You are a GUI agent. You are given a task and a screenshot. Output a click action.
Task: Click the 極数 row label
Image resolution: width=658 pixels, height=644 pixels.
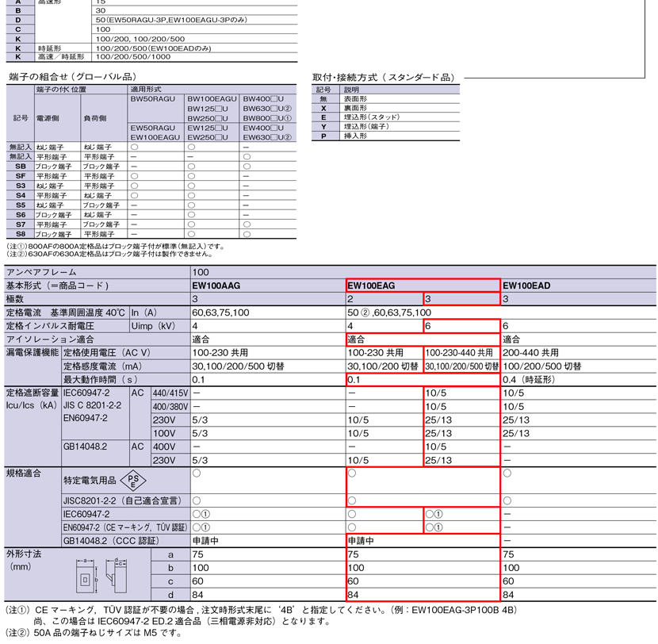tap(15, 299)
